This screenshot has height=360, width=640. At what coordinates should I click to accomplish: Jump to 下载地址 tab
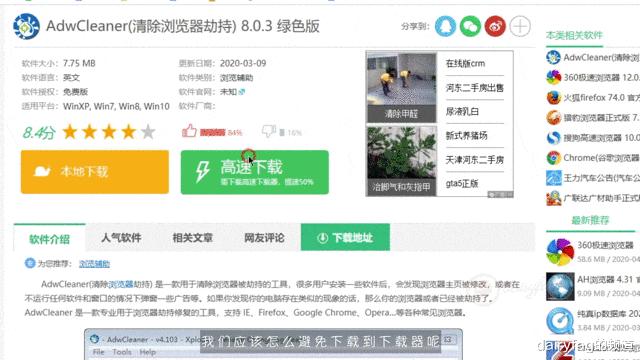point(345,237)
